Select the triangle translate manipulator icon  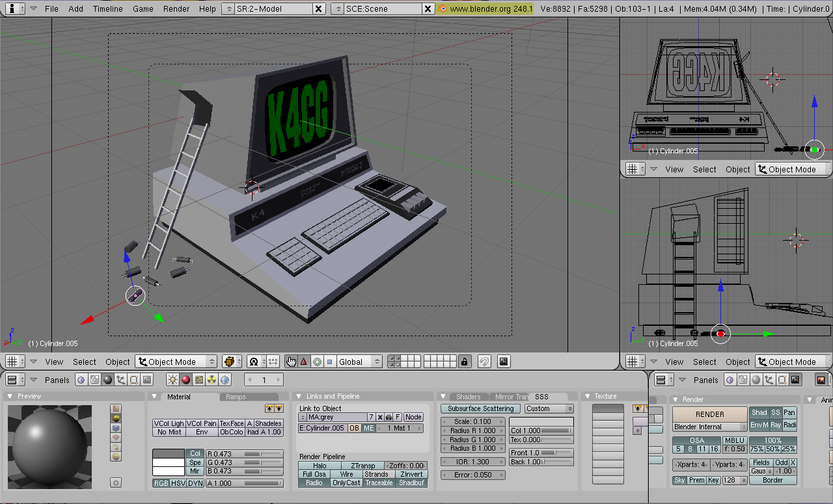[x=304, y=362]
